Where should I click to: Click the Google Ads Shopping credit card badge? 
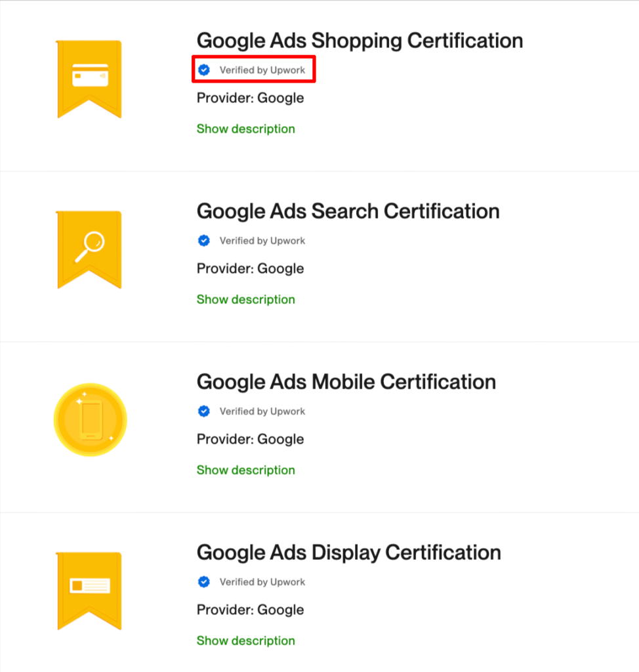pos(89,77)
